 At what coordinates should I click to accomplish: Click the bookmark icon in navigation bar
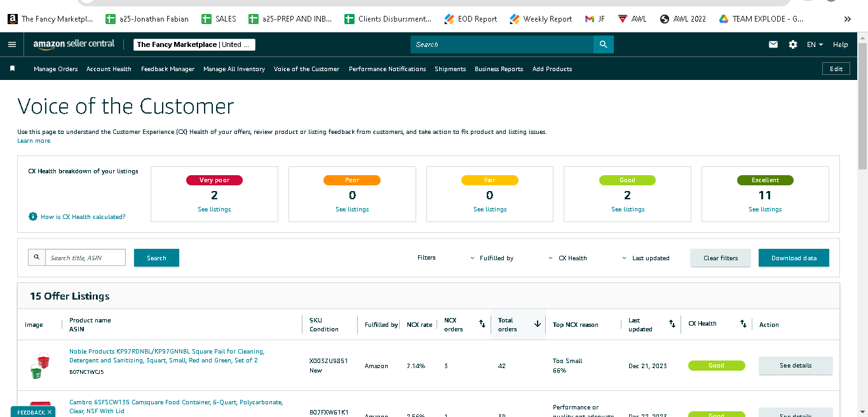(x=12, y=69)
